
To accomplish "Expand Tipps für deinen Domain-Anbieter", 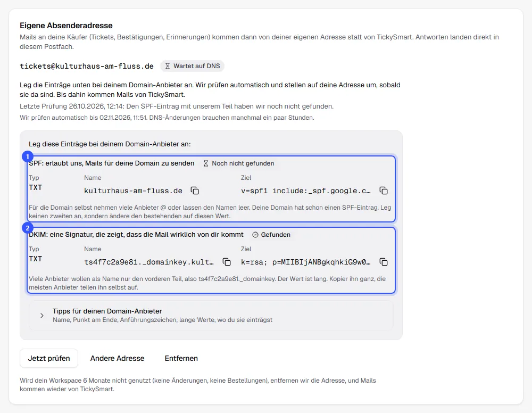I will click(211, 315).
